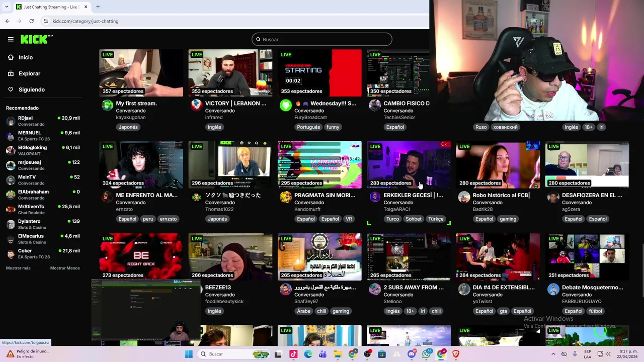Select chill tag under Shaf3ey97
Screen dimensions: 644x362
click(321, 311)
